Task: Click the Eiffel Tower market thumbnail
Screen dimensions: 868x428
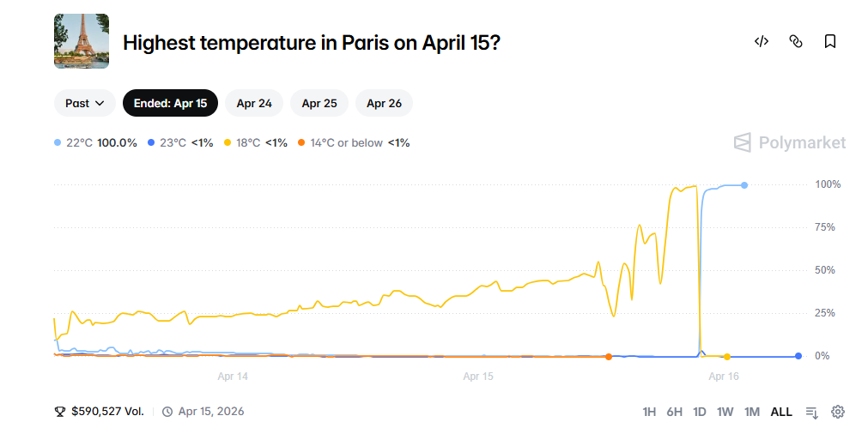Action: [x=82, y=41]
